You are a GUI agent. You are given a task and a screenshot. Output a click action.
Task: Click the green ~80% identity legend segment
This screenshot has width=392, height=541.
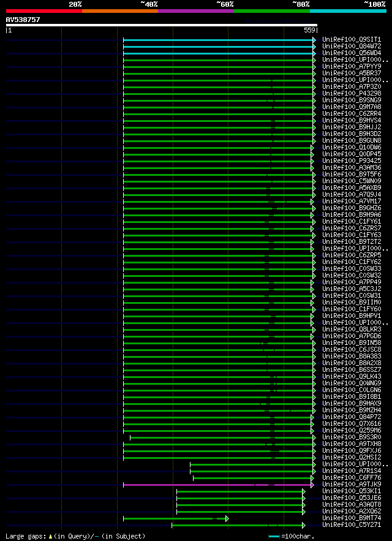[x=272, y=11]
